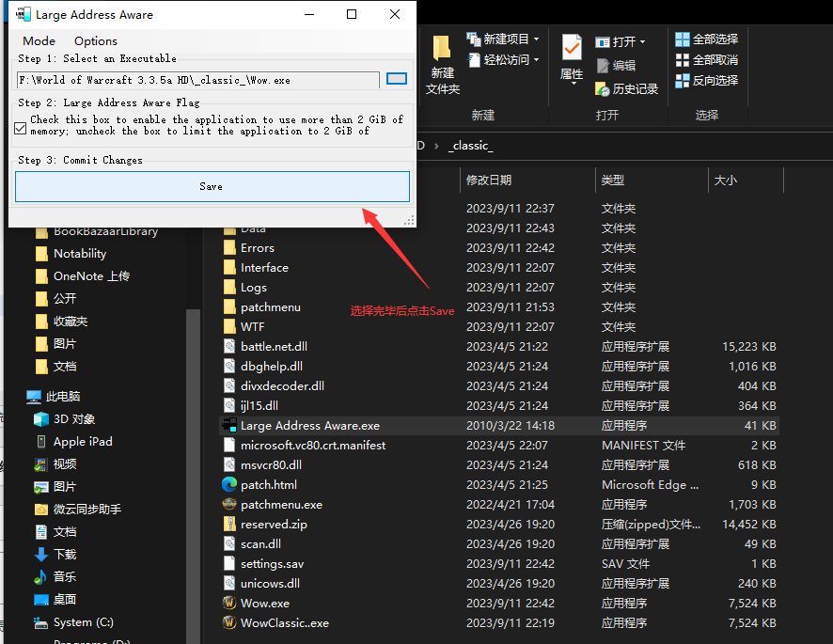Click 全部选择 select all

(707, 39)
